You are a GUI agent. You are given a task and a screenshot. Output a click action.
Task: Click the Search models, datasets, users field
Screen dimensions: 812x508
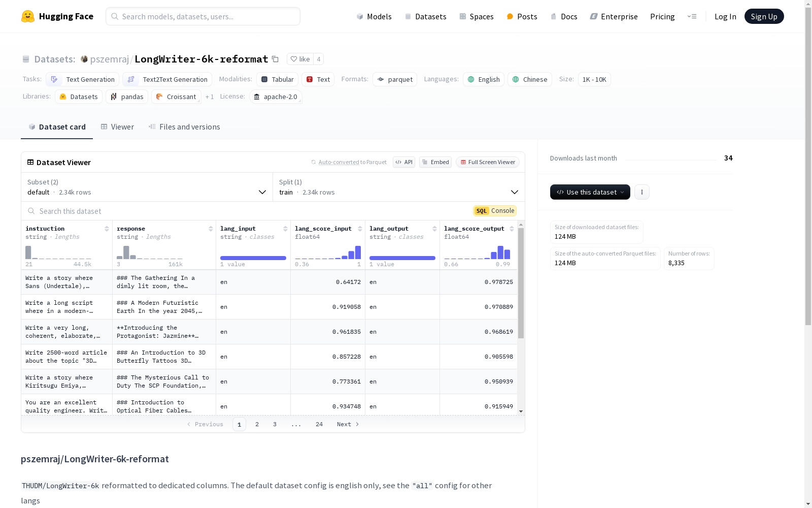pyautogui.click(x=203, y=16)
